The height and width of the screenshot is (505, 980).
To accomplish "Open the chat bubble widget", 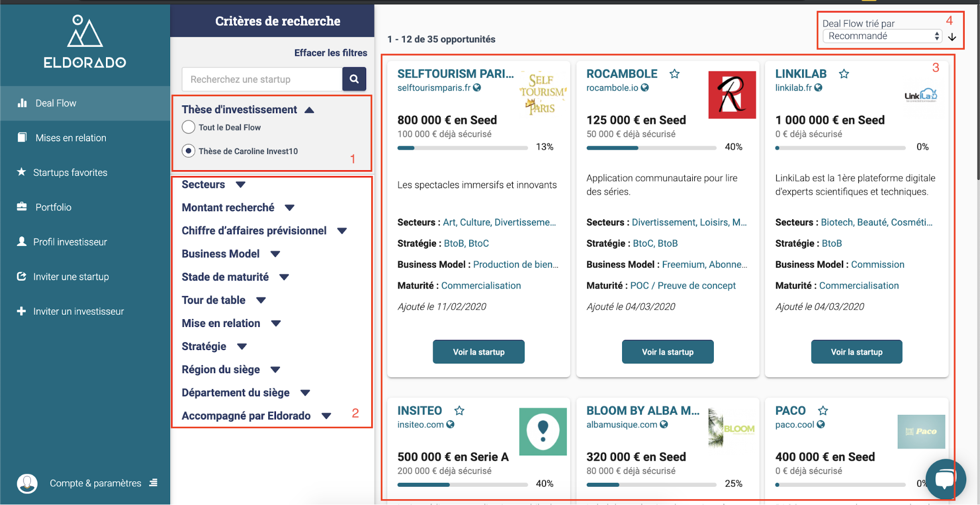I will pos(945,480).
